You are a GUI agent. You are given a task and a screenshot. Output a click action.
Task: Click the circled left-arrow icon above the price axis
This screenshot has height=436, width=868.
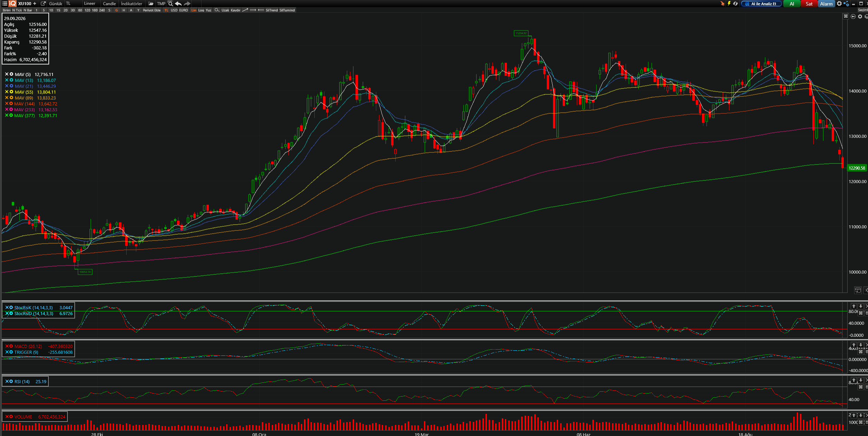click(853, 17)
